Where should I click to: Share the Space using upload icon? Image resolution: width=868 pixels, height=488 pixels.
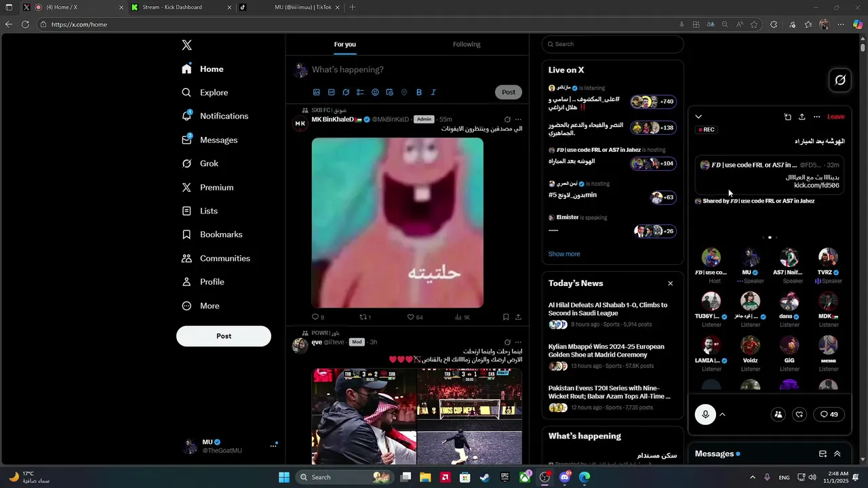(802, 117)
